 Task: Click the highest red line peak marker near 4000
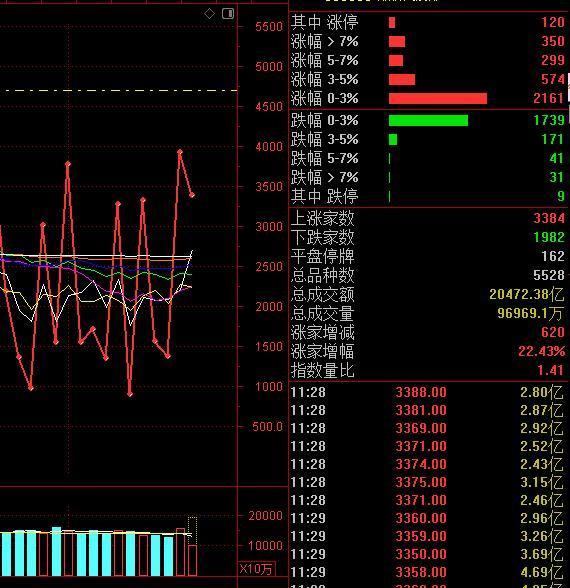point(180,152)
